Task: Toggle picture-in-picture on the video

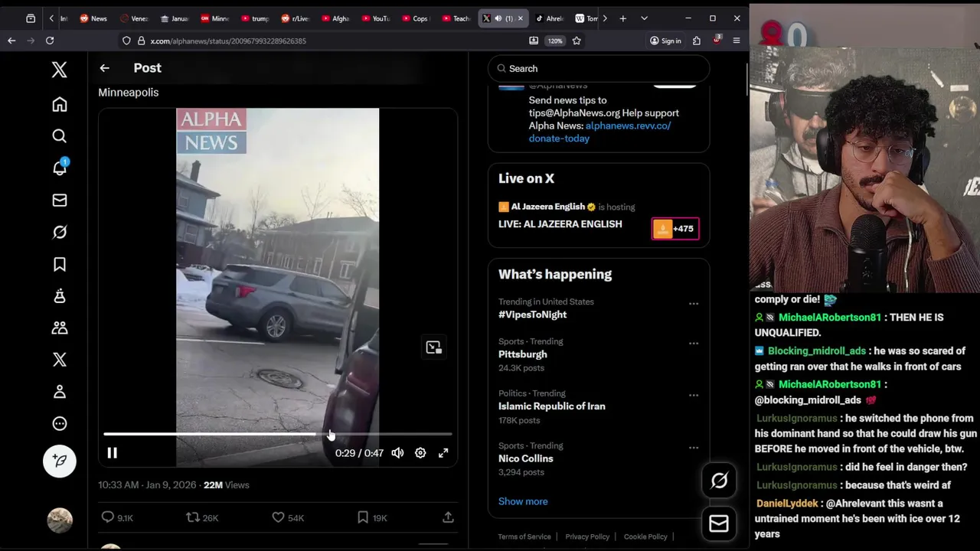Action: [433, 347]
